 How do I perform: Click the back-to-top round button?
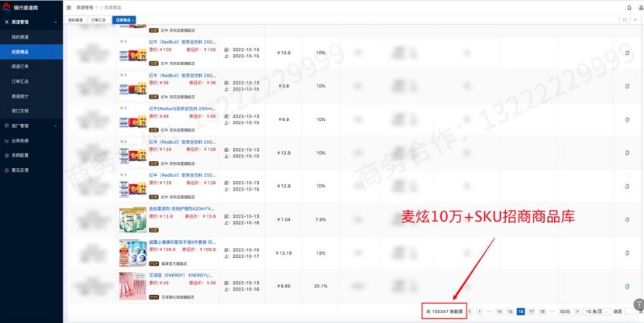(x=639, y=304)
